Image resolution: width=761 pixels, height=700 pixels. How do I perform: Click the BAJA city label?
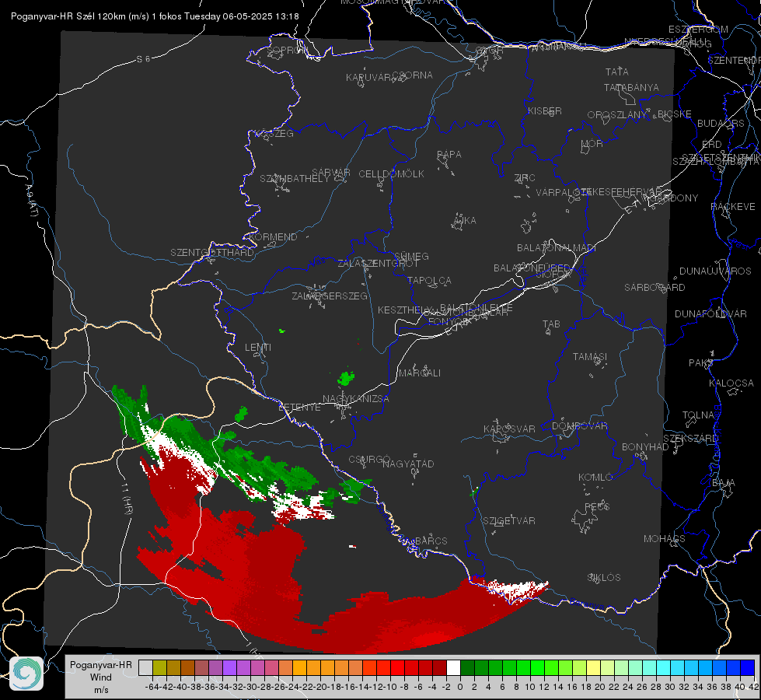pos(724,483)
